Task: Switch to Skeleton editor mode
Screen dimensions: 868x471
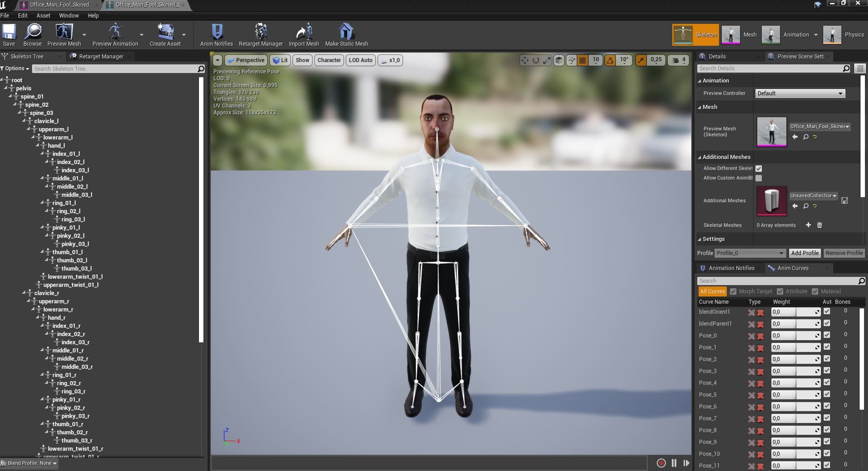Action: (695, 35)
